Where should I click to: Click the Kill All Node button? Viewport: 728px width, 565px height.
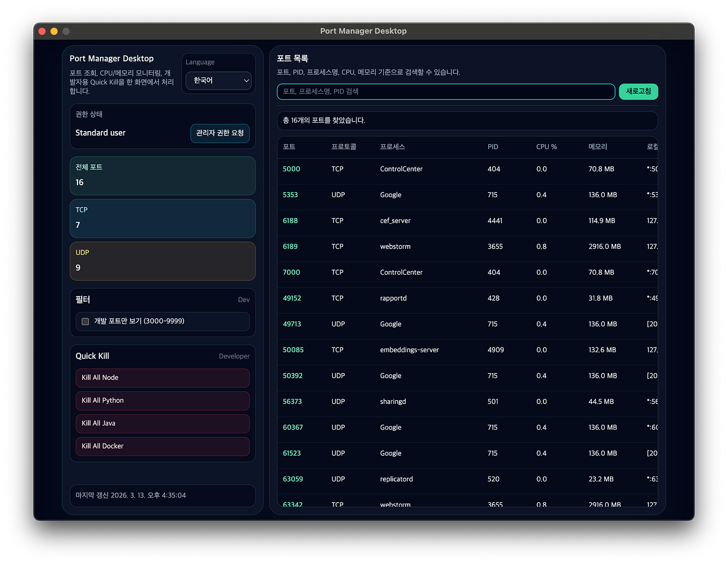click(x=162, y=378)
